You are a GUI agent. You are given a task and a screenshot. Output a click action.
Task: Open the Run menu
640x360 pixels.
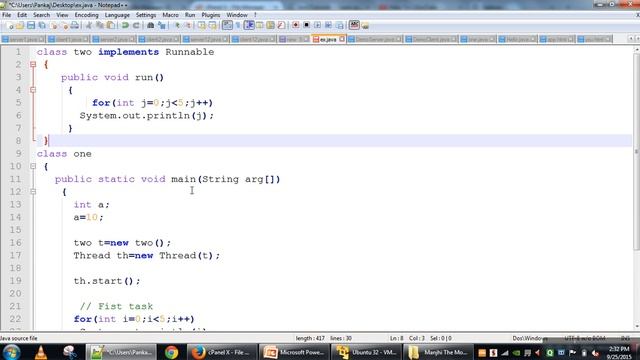tap(190, 15)
